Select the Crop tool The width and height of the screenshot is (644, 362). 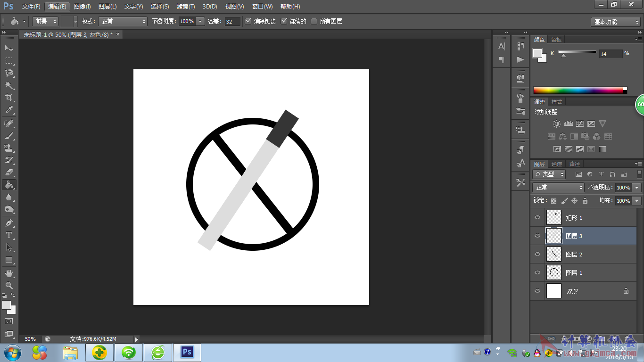pyautogui.click(x=9, y=98)
